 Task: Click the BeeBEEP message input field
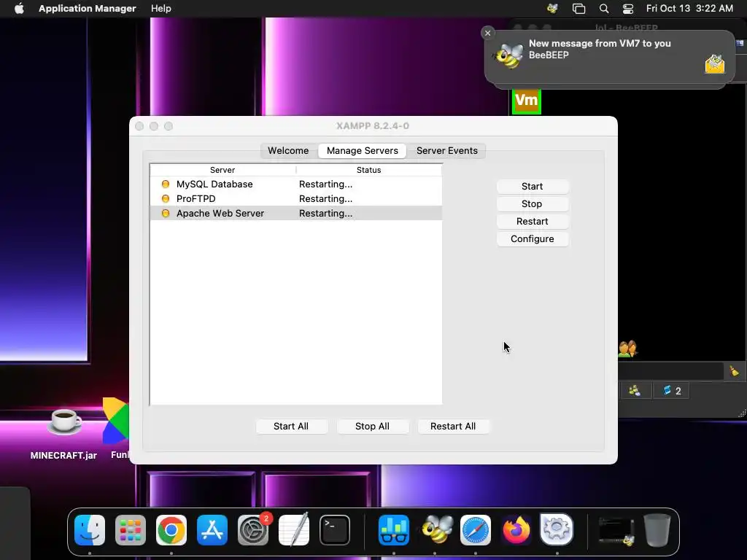(671, 371)
